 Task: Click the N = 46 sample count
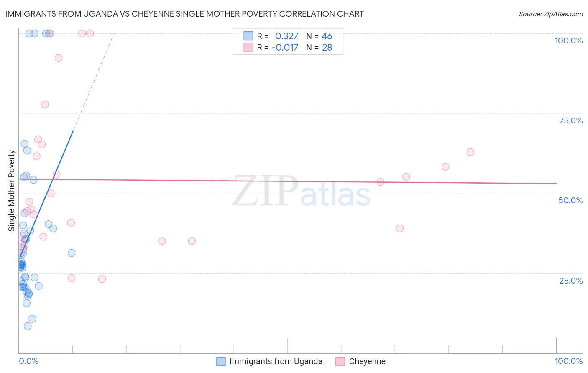point(319,36)
